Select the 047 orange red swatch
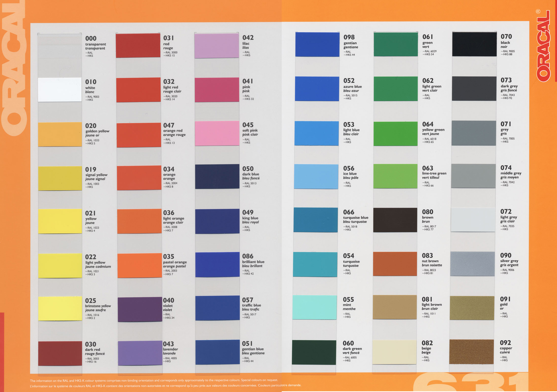Viewport: 557px width, 392px height. (139, 135)
